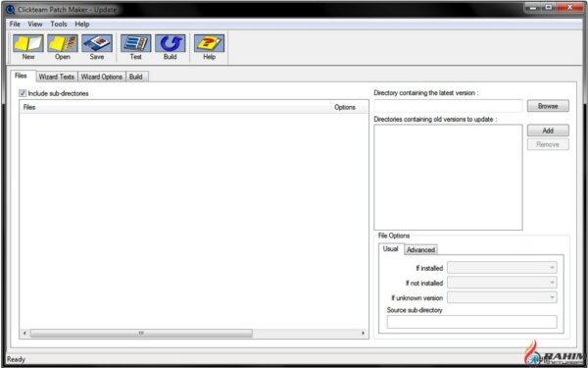588x368 pixels.
Task: Switch to the Build tab
Action: tap(136, 77)
